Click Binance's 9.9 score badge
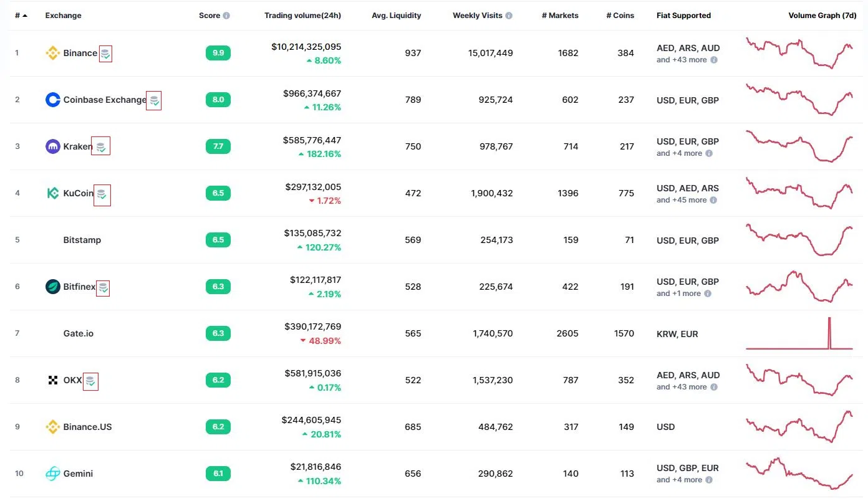Image resolution: width=868 pixels, height=501 pixels. 218,53
